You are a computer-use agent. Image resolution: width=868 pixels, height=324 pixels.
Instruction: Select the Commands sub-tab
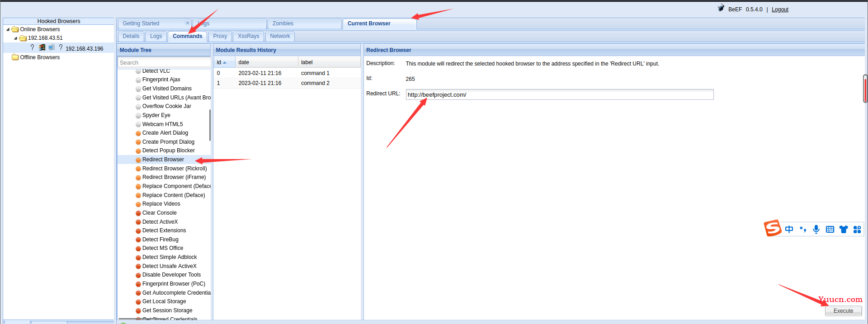click(188, 36)
